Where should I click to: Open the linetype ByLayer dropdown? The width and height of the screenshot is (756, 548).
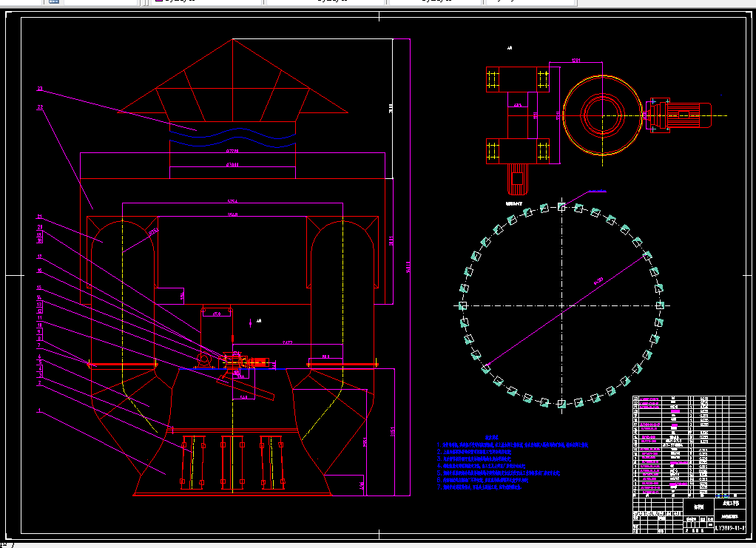pyautogui.click(x=325, y=1)
